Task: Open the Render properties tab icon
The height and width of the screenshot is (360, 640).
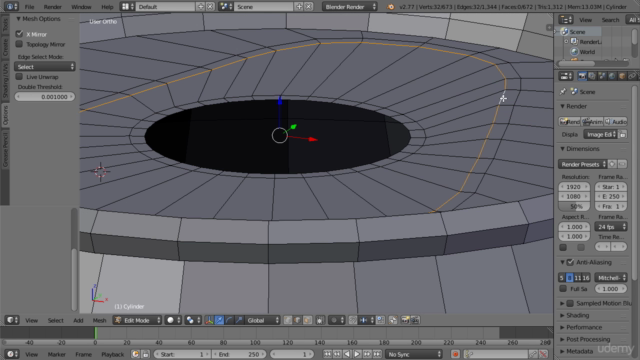Action: point(582,76)
